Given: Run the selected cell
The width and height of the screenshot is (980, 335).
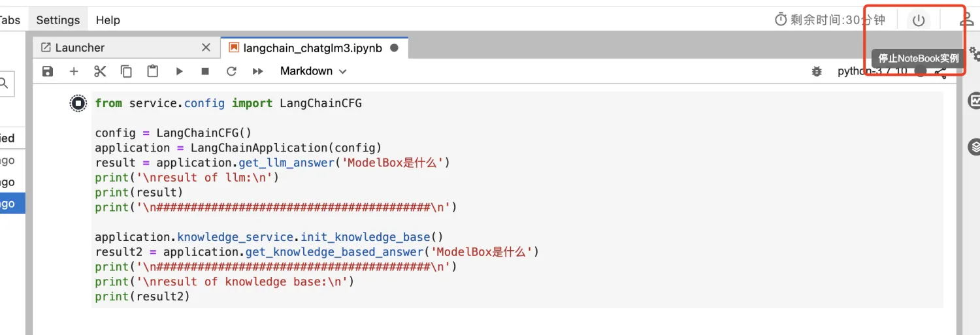Looking at the screenshot, I should coord(179,71).
